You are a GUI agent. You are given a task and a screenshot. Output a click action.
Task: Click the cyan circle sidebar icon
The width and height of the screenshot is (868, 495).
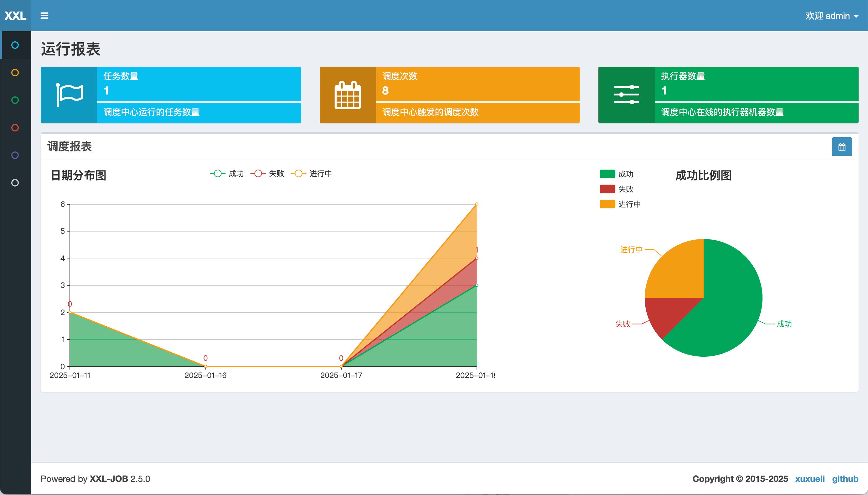click(15, 45)
